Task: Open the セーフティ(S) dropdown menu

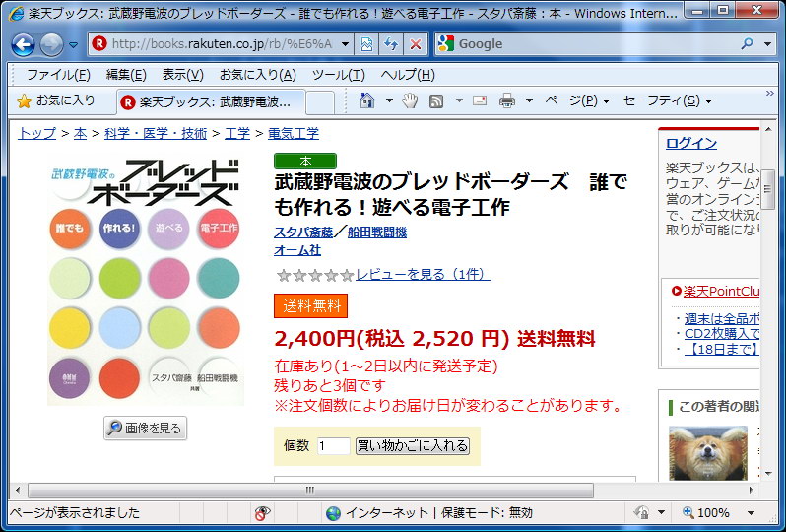Action: [667, 100]
